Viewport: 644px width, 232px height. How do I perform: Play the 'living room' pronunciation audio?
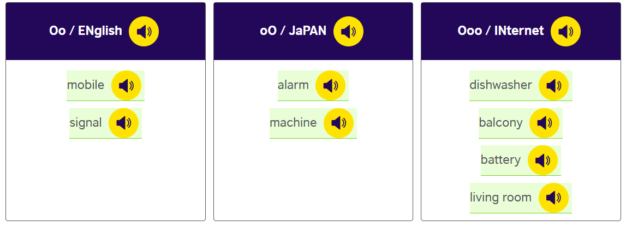click(x=553, y=198)
